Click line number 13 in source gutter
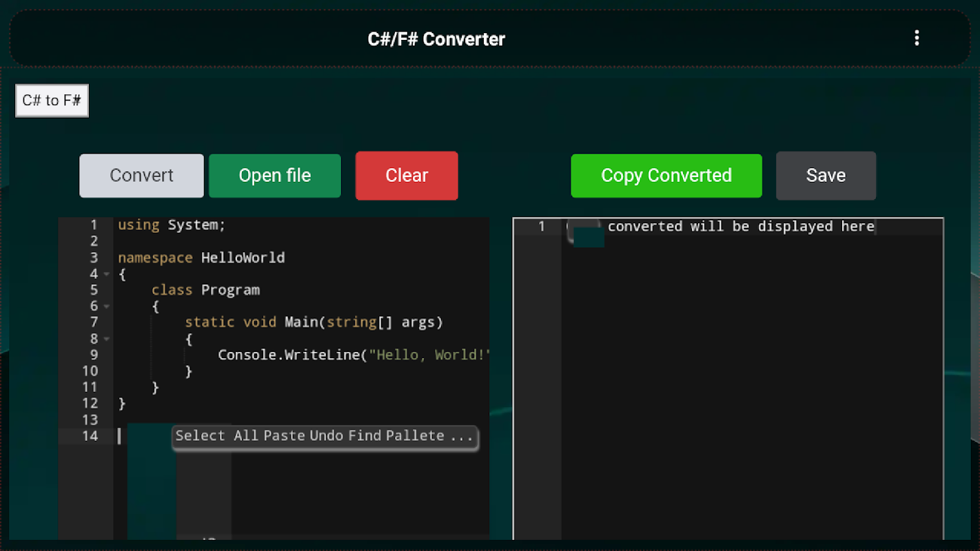Image resolution: width=980 pixels, height=551 pixels. [90, 419]
